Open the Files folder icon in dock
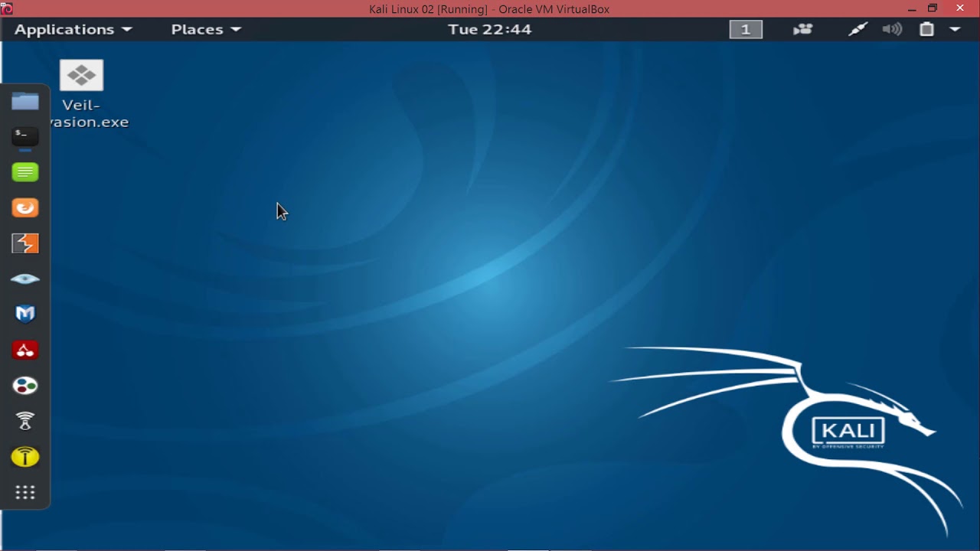The height and width of the screenshot is (551, 980). point(25,101)
